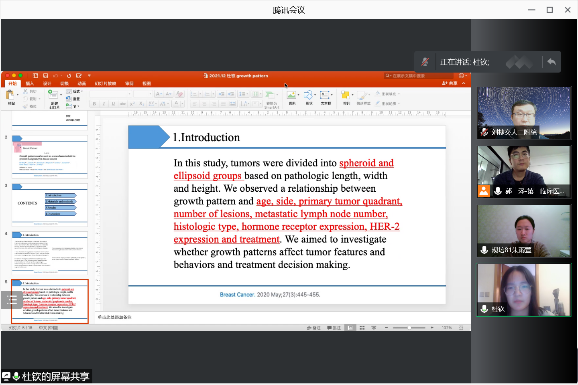Select the CONTENTS slide 3 thumbnail
The image size is (578, 385).
[x=50, y=205]
